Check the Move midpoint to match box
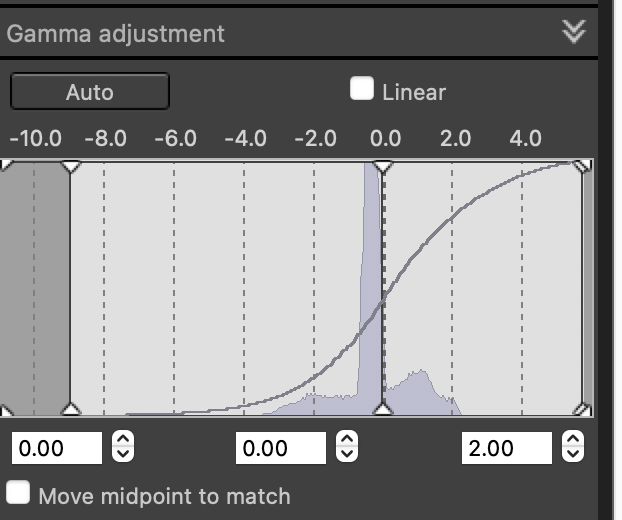Image resolution: width=622 pixels, height=520 pixels. 18,493
